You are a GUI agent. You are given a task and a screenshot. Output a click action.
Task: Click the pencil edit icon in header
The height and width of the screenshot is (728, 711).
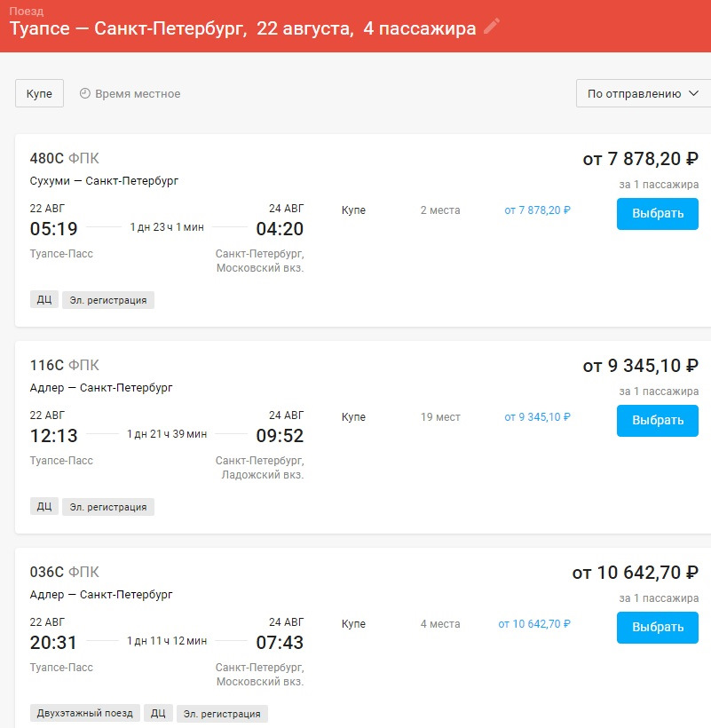(492, 27)
